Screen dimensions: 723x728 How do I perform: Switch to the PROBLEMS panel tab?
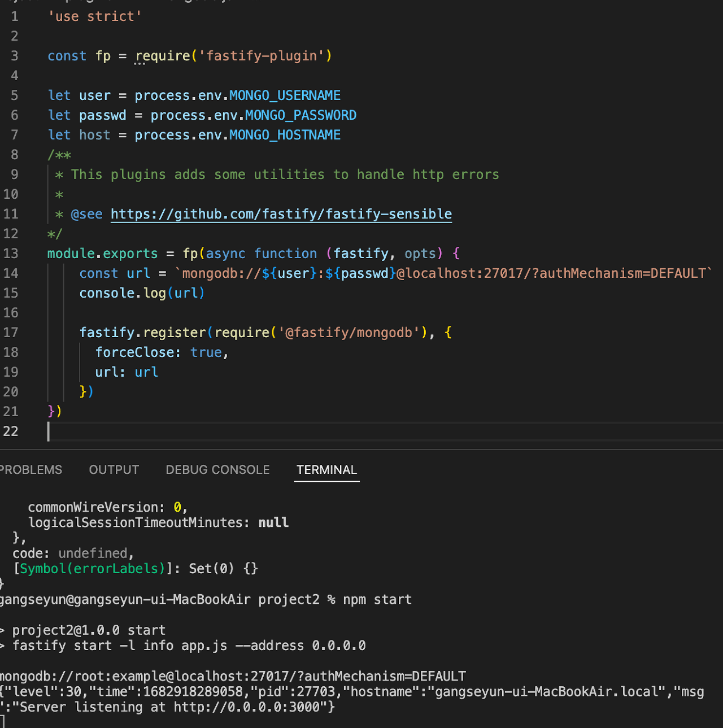point(31,470)
